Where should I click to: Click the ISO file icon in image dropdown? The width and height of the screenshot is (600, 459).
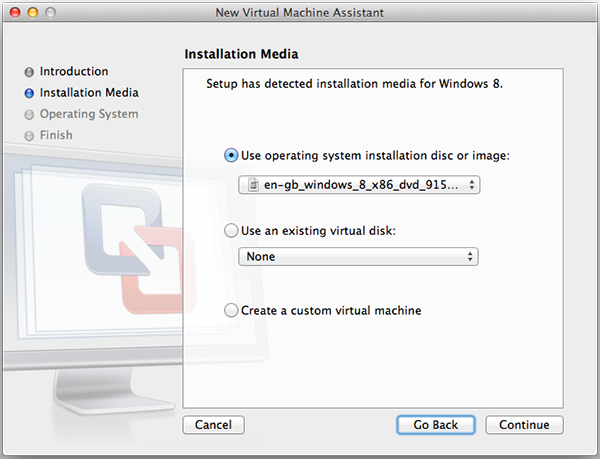click(x=253, y=185)
